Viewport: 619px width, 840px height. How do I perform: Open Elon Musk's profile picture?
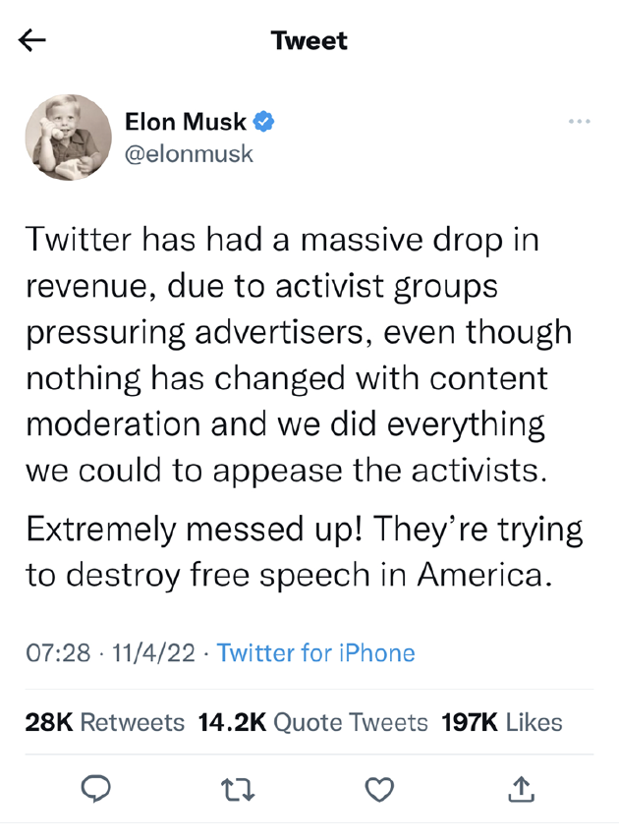click(x=68, y=138)
